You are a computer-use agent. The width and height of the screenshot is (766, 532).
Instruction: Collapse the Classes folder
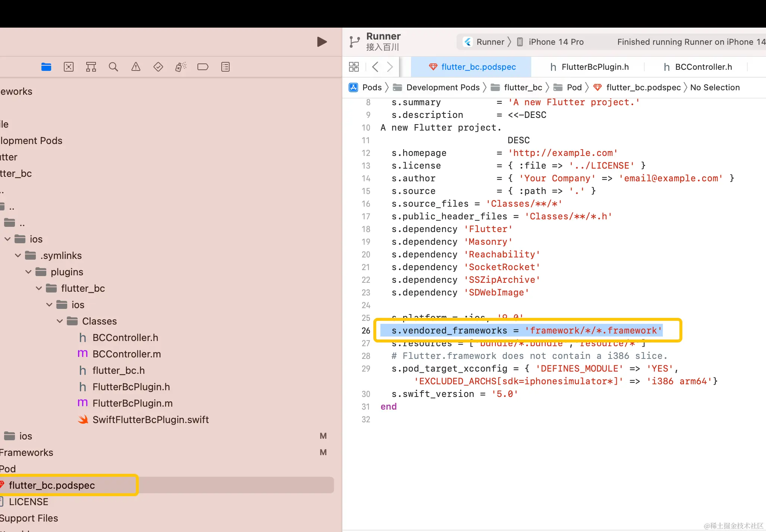tap(60, 321)
